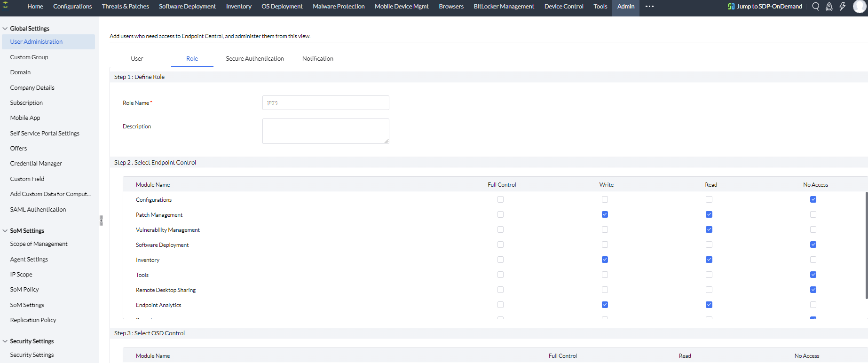Image resolution: width=868 pixels, height=363 pixels.
Task: Uncheck Write permission for Patch Management
Action: click(605, 214)
